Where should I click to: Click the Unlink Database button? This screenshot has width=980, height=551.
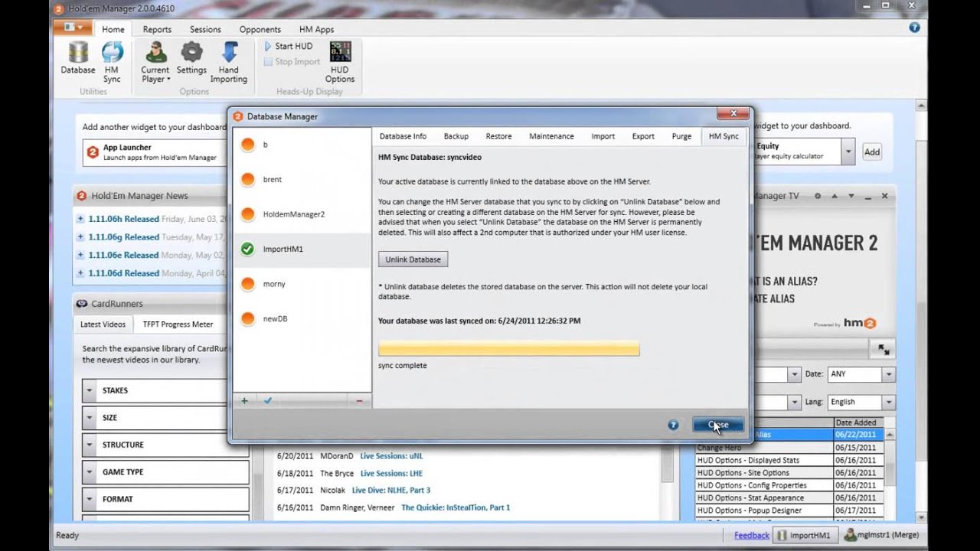pyautogui.click(x=413, y=259)
